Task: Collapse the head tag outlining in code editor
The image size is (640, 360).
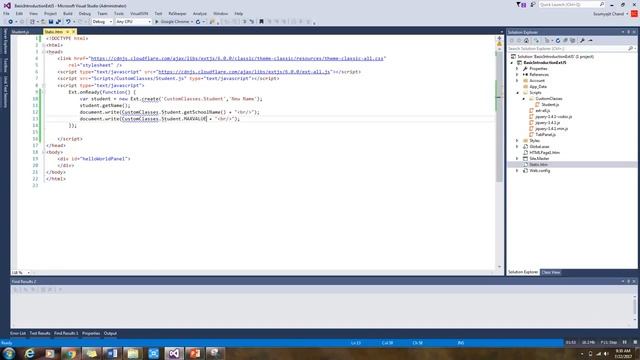Action: [43, 52]
